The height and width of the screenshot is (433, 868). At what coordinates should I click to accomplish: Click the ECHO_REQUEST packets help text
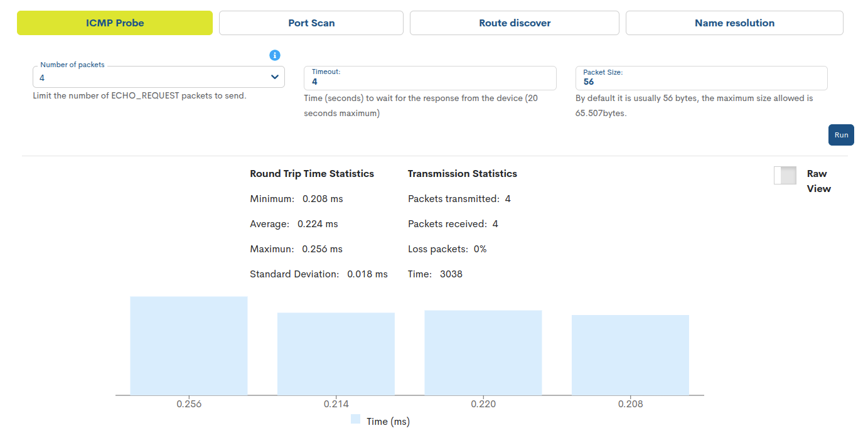(139, 96)
